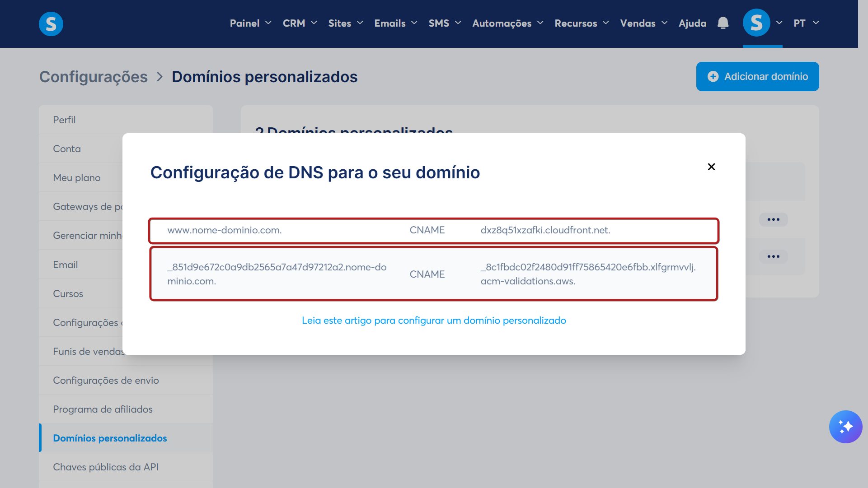Open the custom domain setup article link

(434, 321)
